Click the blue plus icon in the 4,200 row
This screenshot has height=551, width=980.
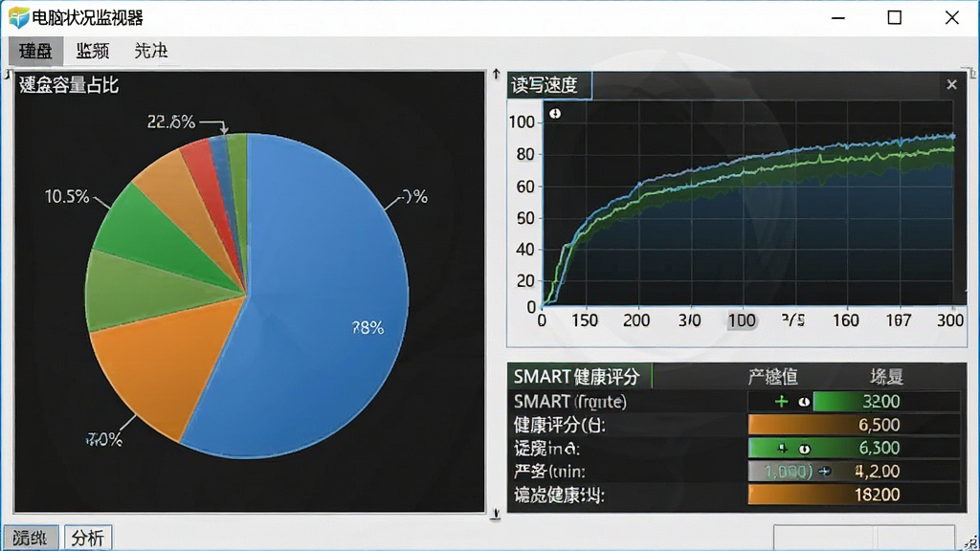825,472
